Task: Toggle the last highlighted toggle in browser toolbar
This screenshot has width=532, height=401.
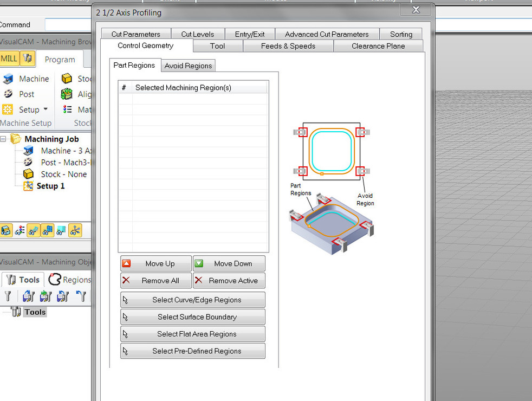Action: click(75, 230)
